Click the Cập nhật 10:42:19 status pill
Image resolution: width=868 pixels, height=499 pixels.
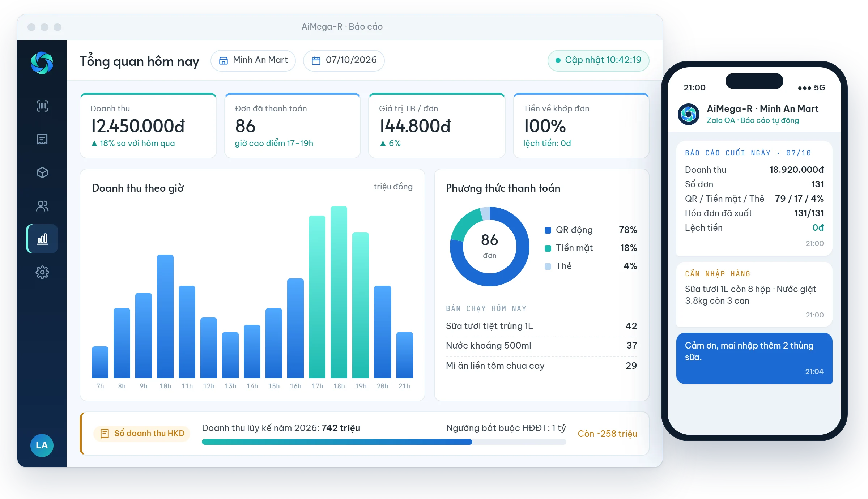click(599, 60)
